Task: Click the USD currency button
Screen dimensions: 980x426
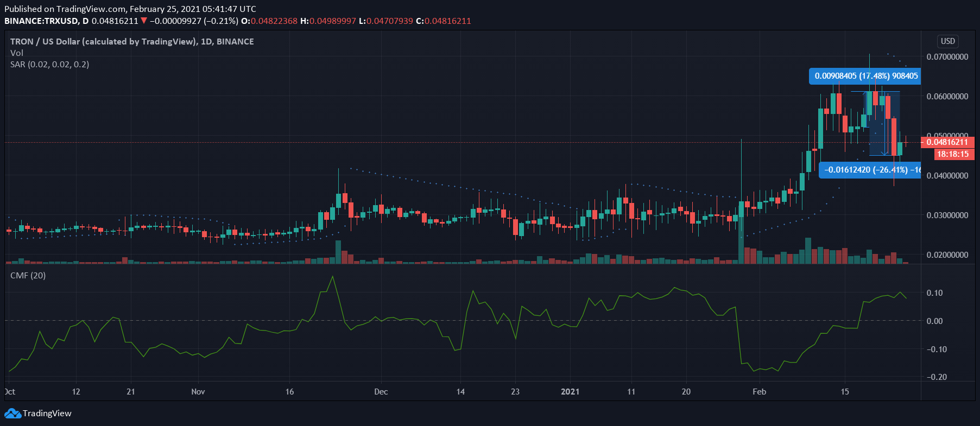Action: (948, 41)
